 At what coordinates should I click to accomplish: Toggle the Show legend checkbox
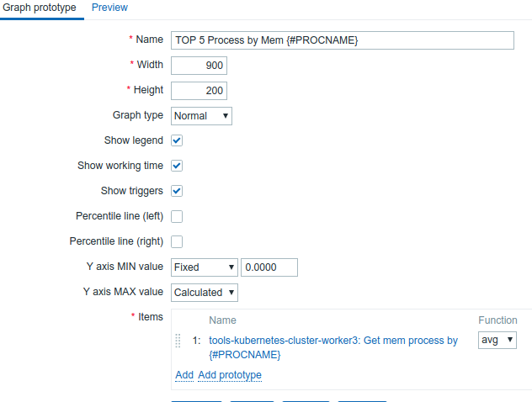(177, 140)
